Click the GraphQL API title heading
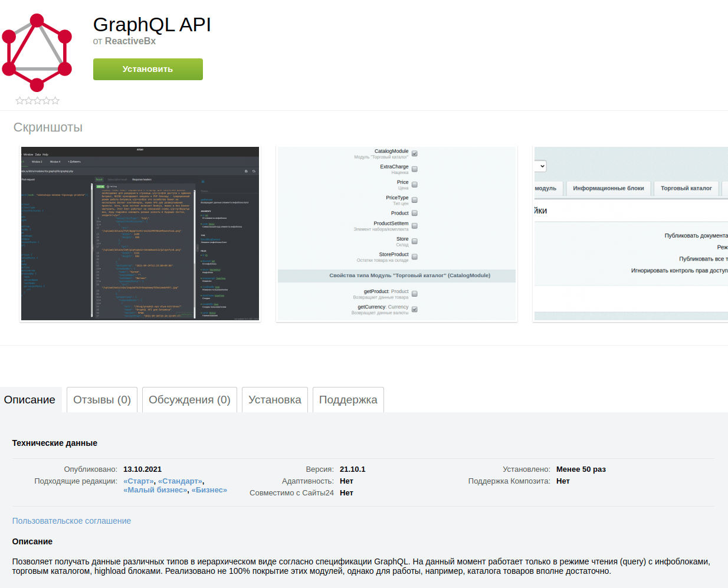Screen dimensions: 728x588 pos(152,24)
